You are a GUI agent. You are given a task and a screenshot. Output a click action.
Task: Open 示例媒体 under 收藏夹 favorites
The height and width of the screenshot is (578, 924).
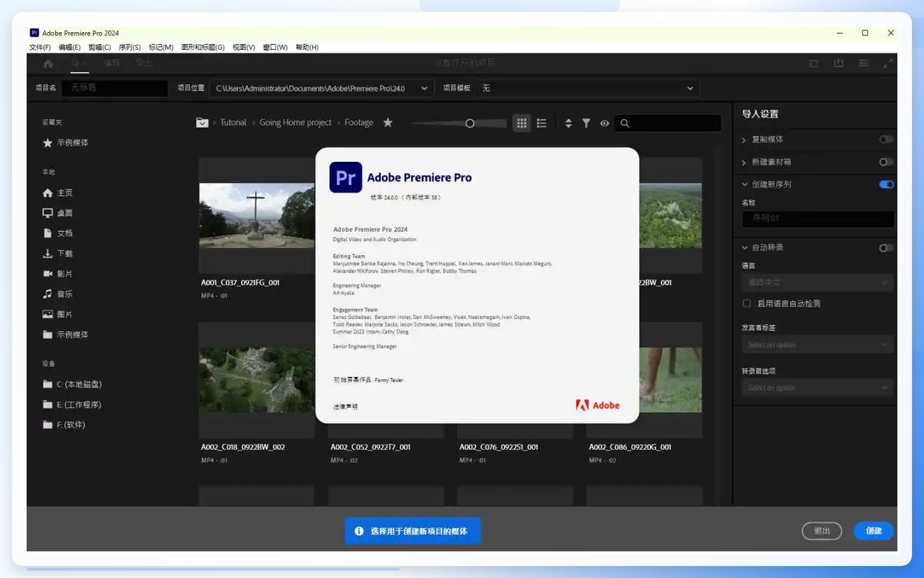[66, 142]
